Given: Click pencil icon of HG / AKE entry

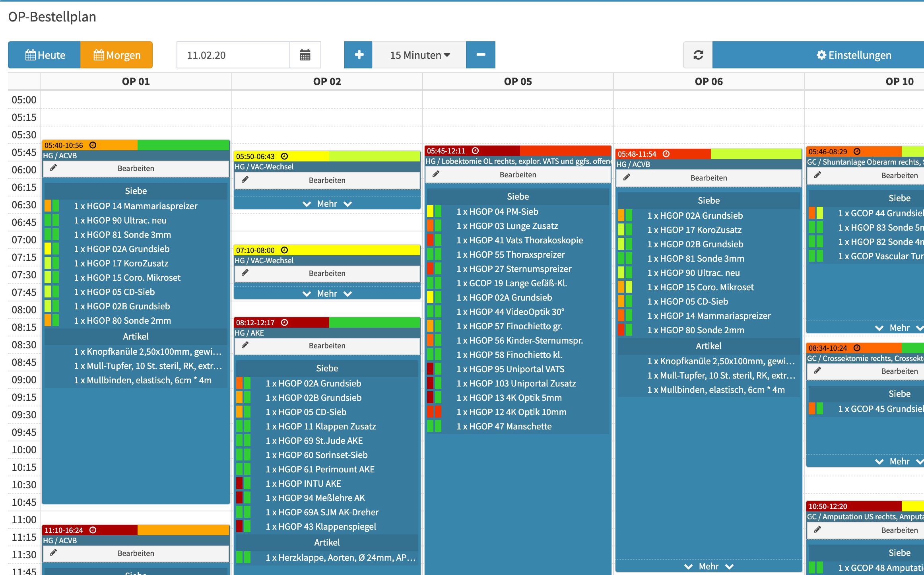Looking at the screenshot, I should [245, 345].
